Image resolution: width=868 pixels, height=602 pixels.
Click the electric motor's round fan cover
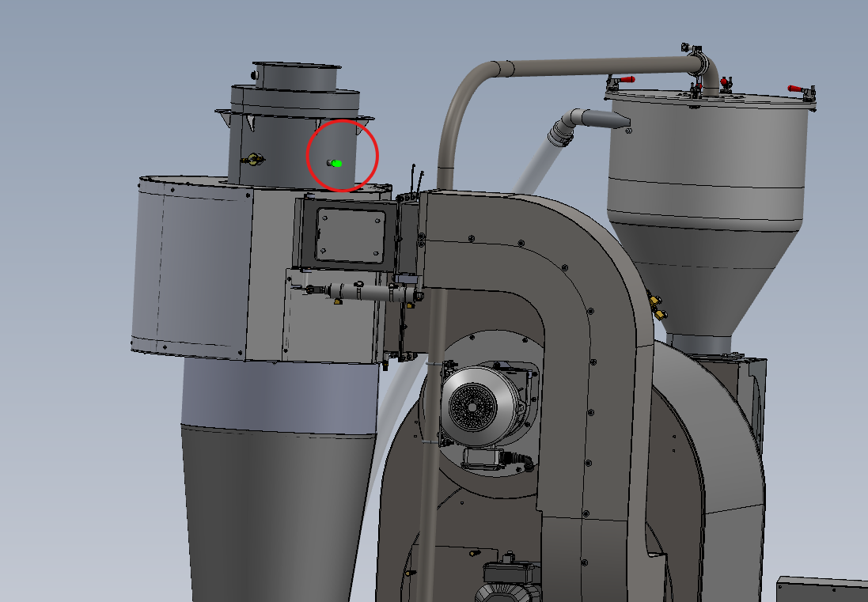472,407
